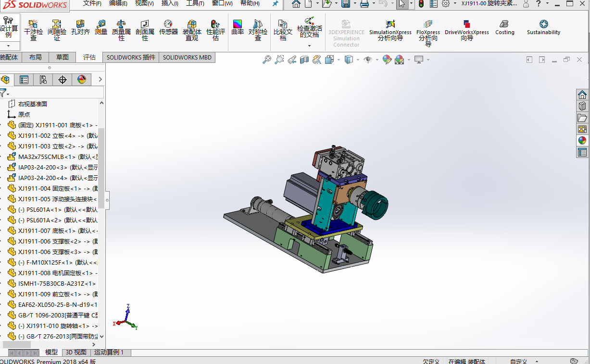Run Performance Evaluation (性能评估)
This screenshot has width=590, height=364.
[215, 30]
